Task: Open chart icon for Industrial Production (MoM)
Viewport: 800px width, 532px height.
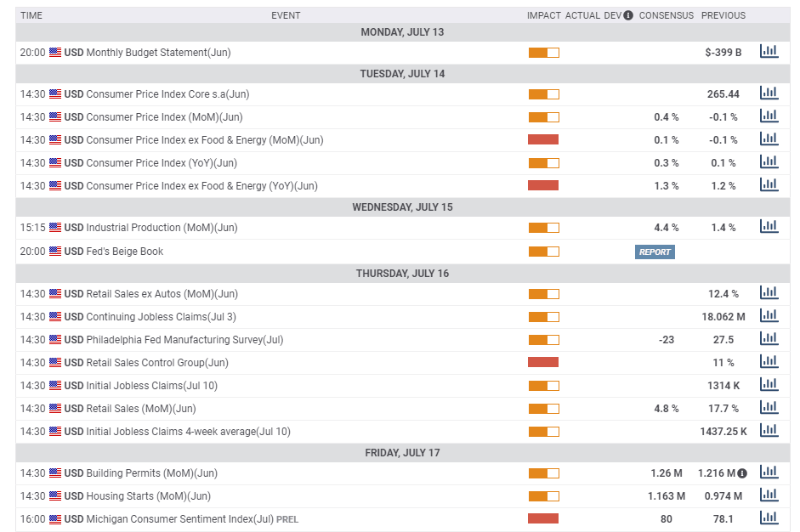Action: [x=769, y=227]
